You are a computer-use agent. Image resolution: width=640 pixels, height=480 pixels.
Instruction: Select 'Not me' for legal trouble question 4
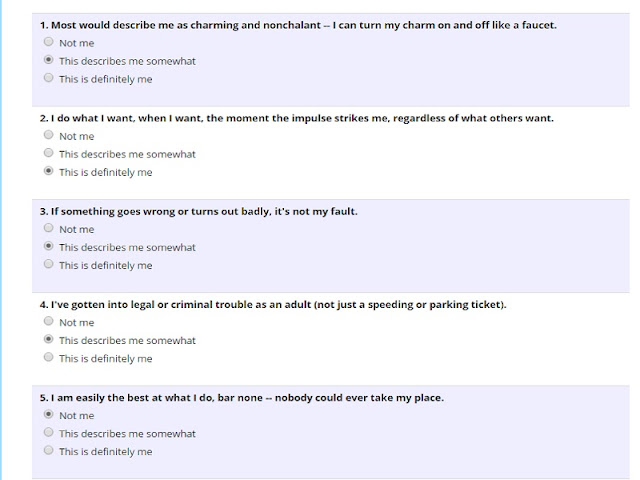(x=49, y=321)
